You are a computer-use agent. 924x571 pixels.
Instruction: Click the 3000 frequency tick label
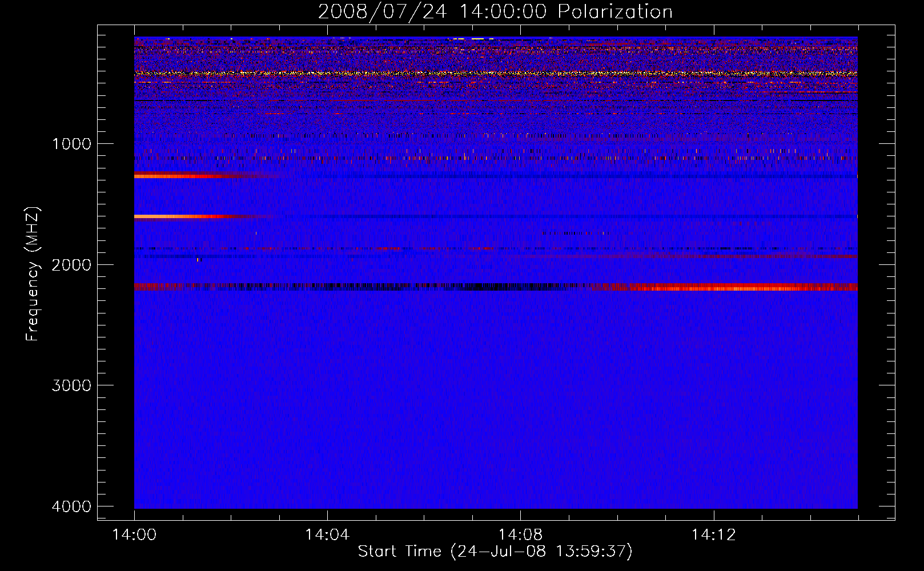(71, 385)
